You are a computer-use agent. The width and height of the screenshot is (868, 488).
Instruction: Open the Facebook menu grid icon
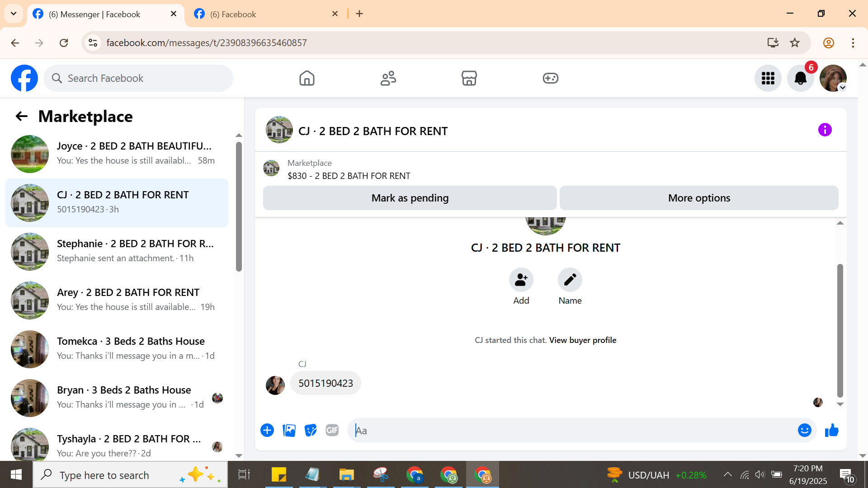[x=768, y=78]
